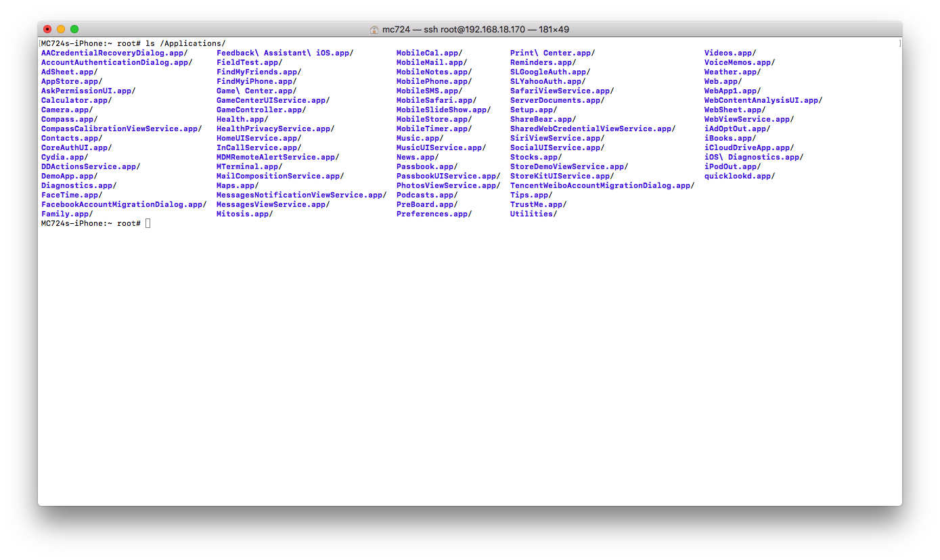This screenshot has width=940, height=560.
Task: Select the 'News.app/' entry
Action: 418,157
